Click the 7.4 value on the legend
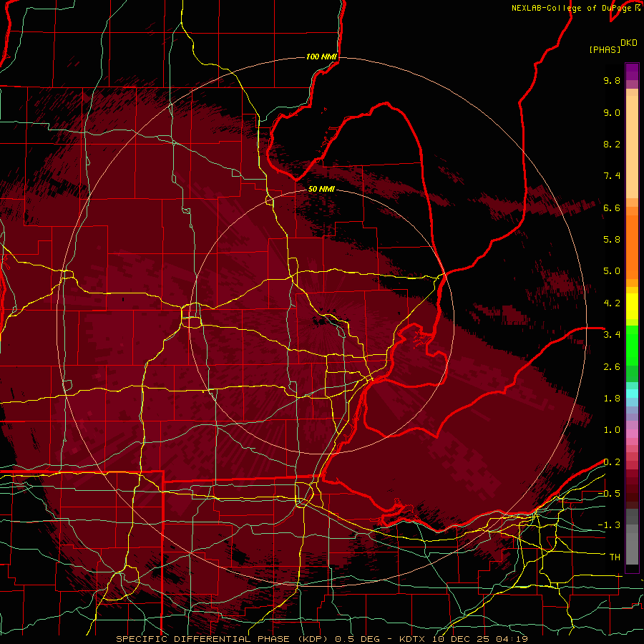The width and height of the screenshot is (644, 644). click(x=612, y=176)
